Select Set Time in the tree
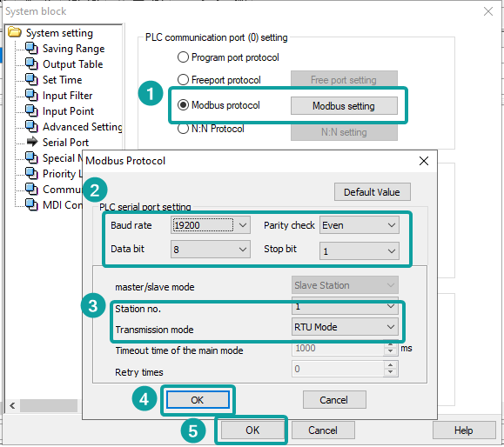The width and height of the screenshot is (504, 447). [x=63, y=80]
